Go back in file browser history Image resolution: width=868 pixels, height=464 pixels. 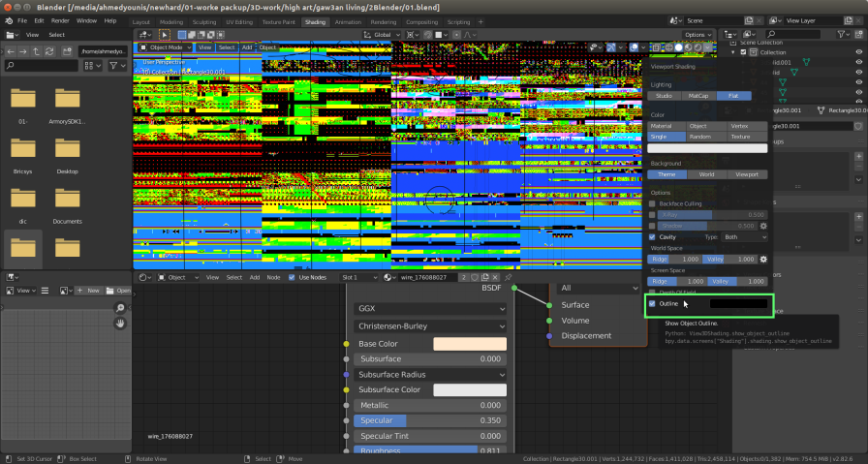(x=11, y=51)
